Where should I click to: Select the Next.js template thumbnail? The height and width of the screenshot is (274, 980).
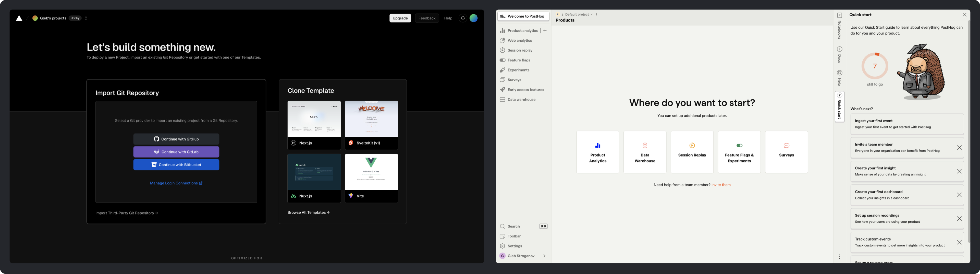tap(314, 119)
